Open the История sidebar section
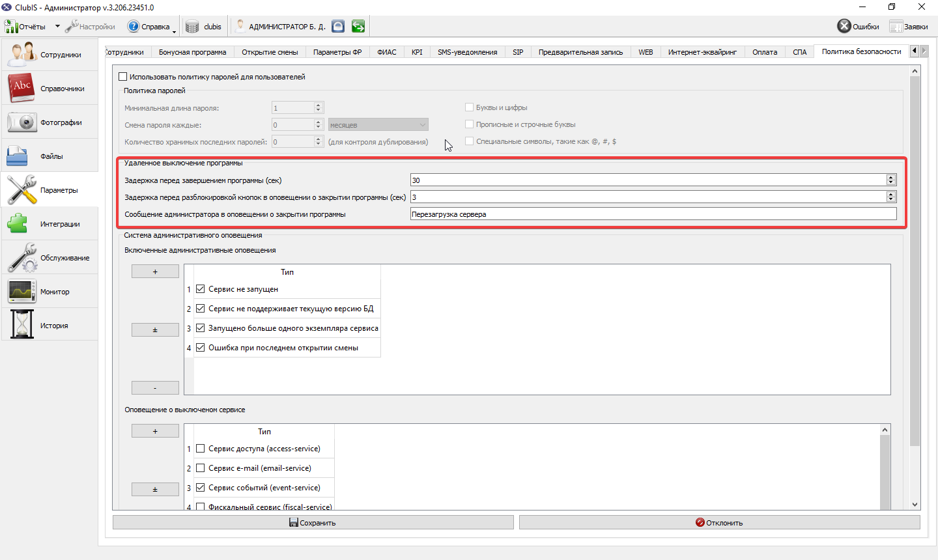Image resolution: width=938 pixels, height=560 pixels. tap(50, 325)
